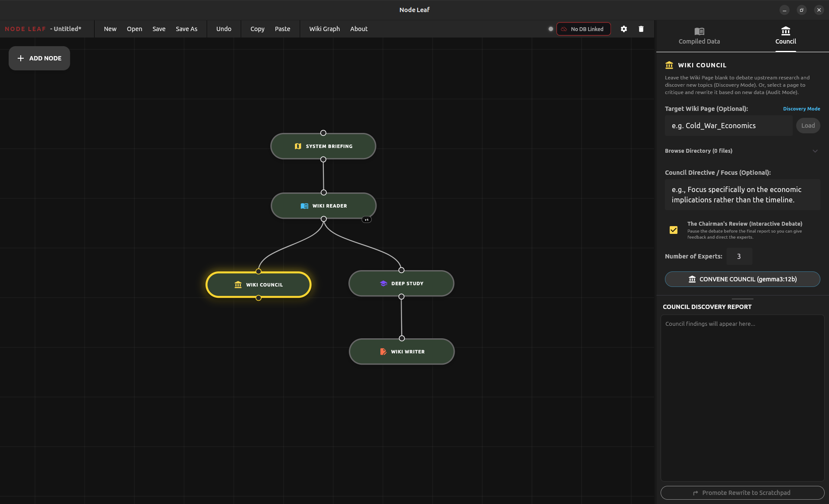Click the Discovery Mode link
The image size is (829, 504).
point(801,109)
